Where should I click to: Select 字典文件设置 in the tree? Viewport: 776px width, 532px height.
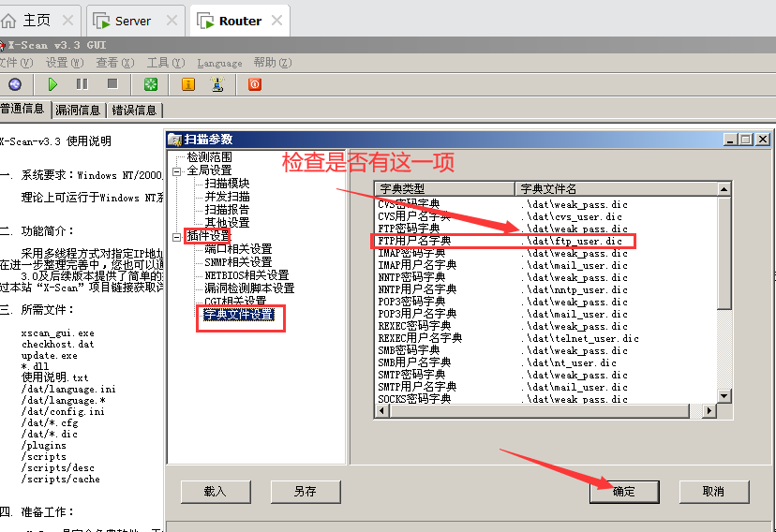click(239, 315)
